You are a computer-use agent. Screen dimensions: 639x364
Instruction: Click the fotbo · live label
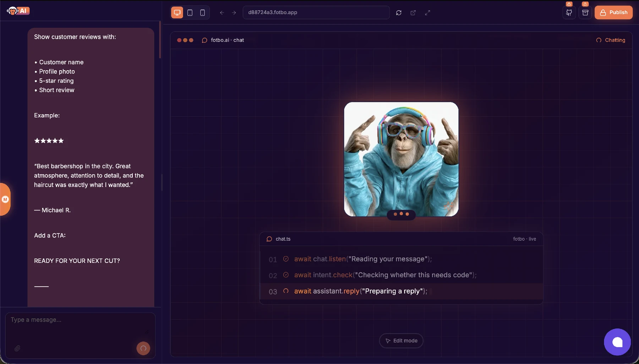pos(524,239)
